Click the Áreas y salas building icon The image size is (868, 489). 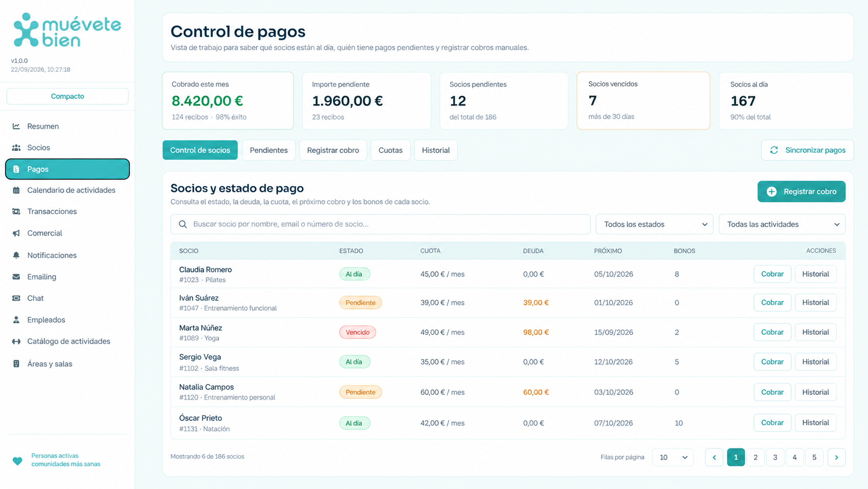coord(16,364)
